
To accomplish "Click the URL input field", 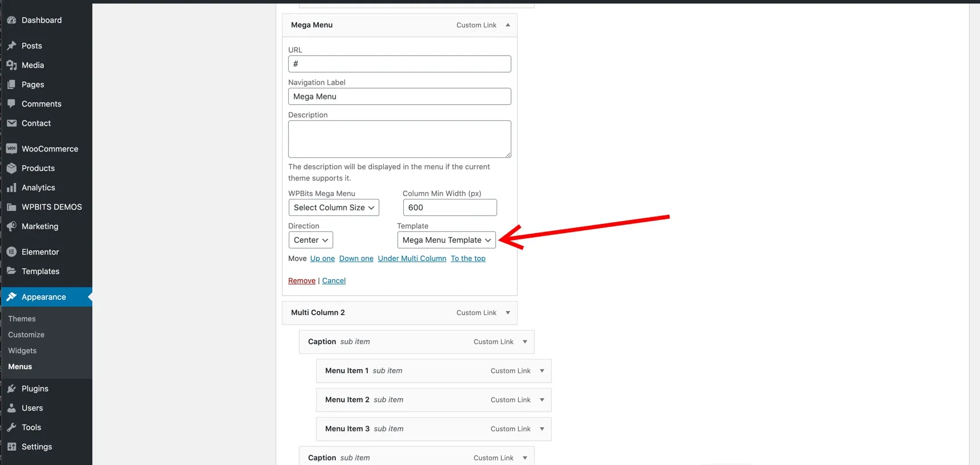I will (x=400, y=64).
